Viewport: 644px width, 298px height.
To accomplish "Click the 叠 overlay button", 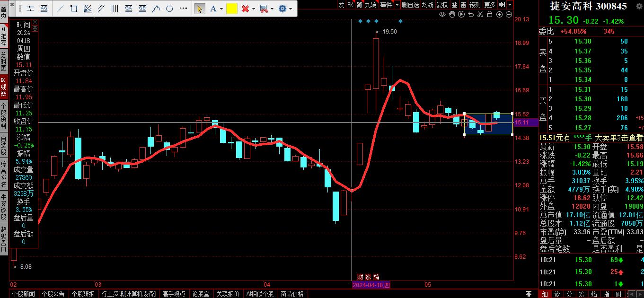I will (x=454, y=4).
